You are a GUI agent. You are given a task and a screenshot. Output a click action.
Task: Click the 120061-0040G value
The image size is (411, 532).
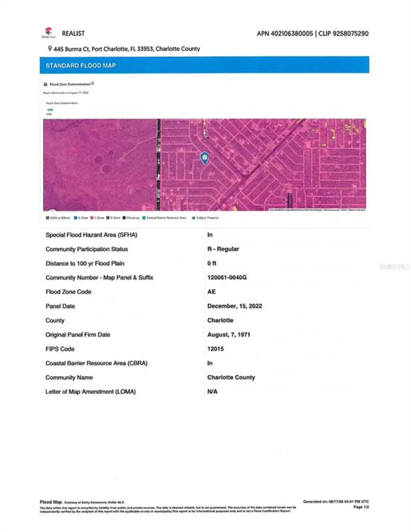coord(227,277)
